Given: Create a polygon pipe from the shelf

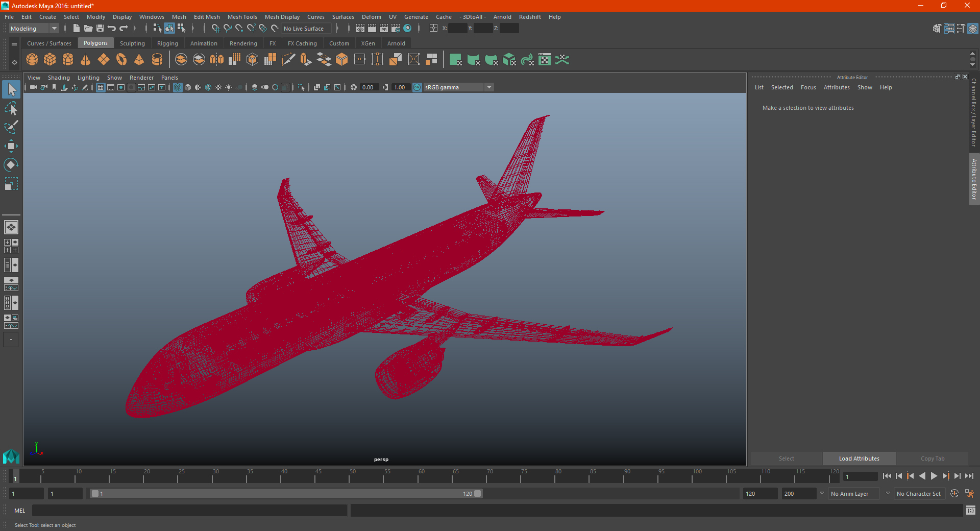Looking at the screenshot, I should (x=157, y=60).
